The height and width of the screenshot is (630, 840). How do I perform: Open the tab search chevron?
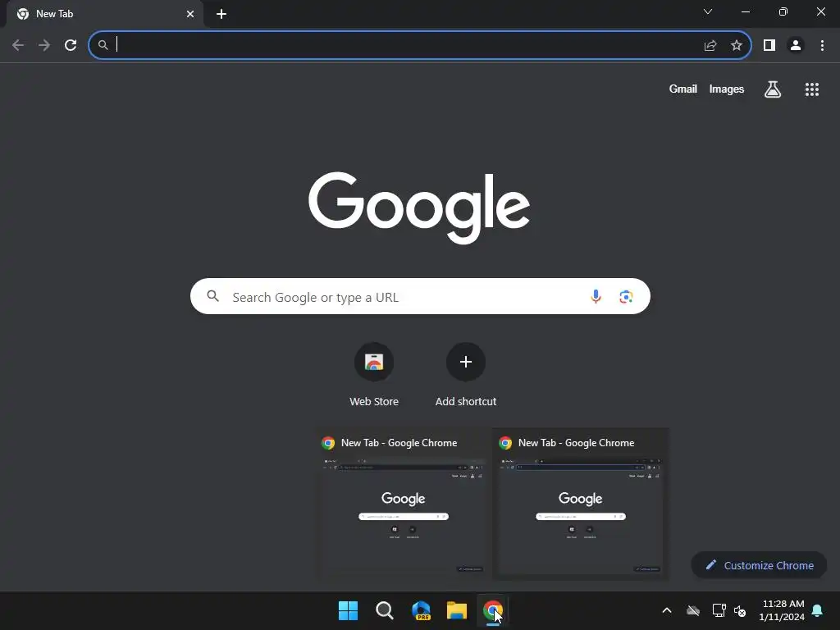pos(708,11)
